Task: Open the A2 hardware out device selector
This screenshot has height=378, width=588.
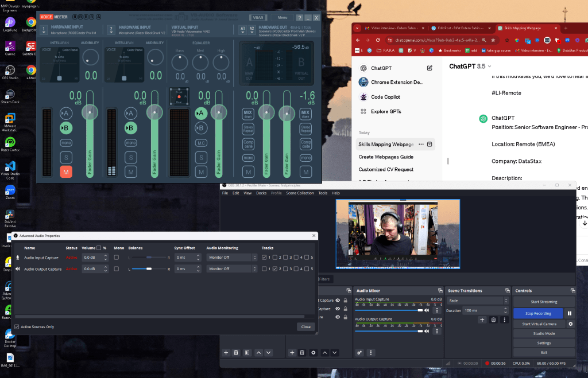Action: (252, 30)
